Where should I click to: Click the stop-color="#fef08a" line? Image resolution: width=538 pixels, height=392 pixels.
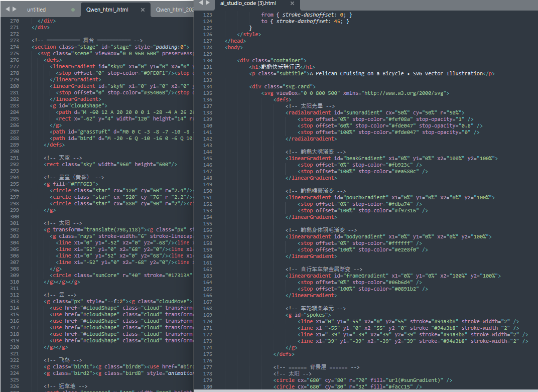[385, 119]
